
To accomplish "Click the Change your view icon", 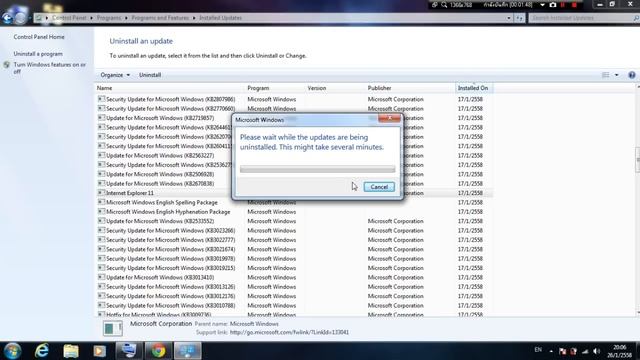I will [606, 75].
